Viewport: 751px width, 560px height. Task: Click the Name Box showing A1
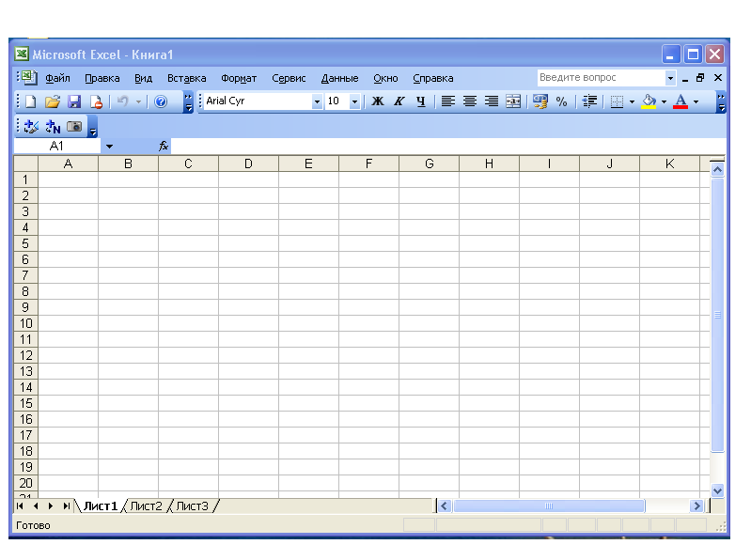[56, 146]
